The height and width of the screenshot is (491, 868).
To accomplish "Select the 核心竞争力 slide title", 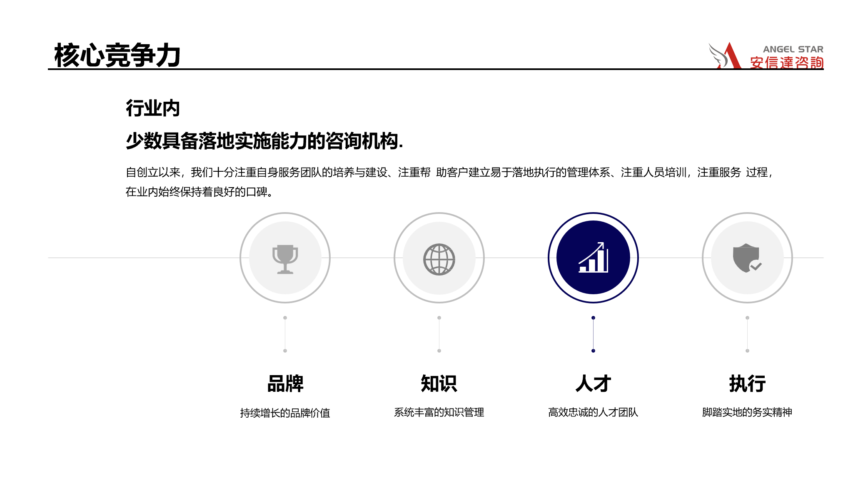I will pyautogui.click(x=117, y=55).
